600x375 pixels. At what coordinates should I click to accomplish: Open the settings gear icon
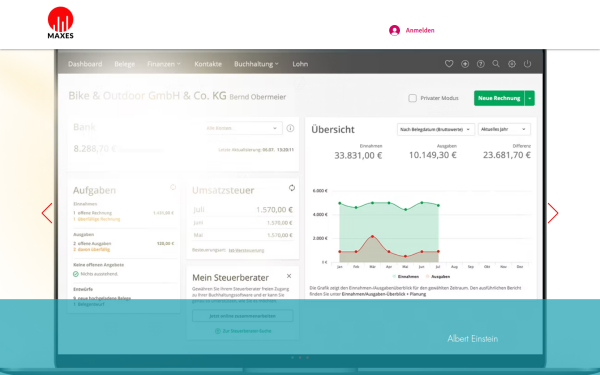[x=512, y=64]
